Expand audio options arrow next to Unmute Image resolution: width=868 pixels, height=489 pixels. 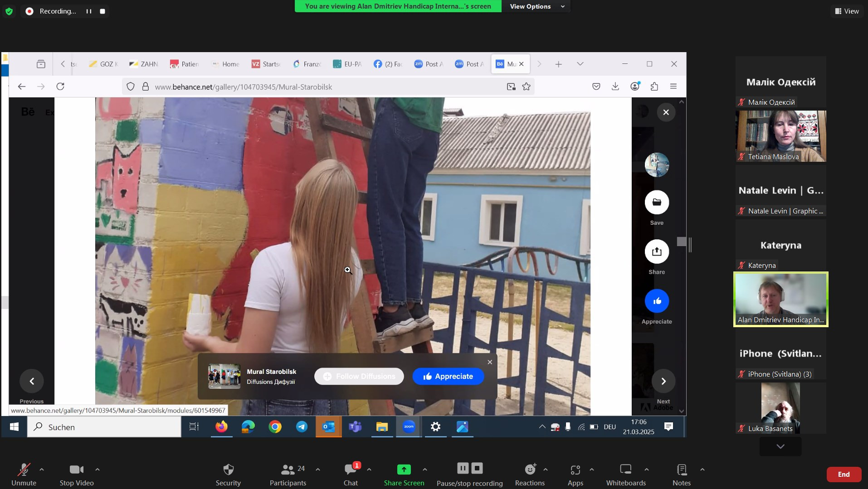point(42,470)
